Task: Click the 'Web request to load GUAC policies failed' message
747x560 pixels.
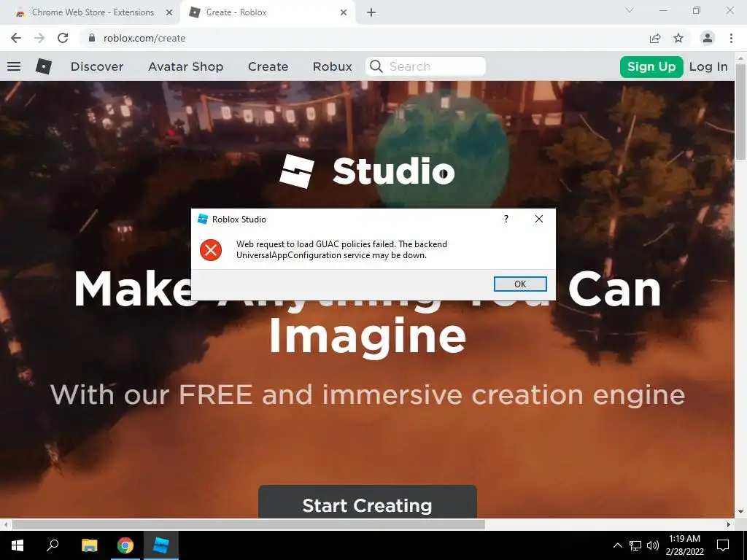Action: click(x=341, y=249)
